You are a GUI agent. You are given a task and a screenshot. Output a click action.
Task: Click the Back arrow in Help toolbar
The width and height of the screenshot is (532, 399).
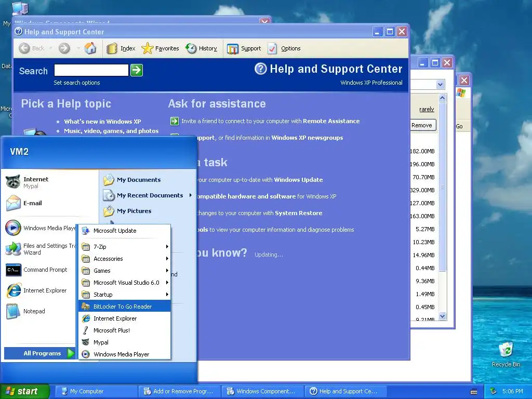pos(24,48)
